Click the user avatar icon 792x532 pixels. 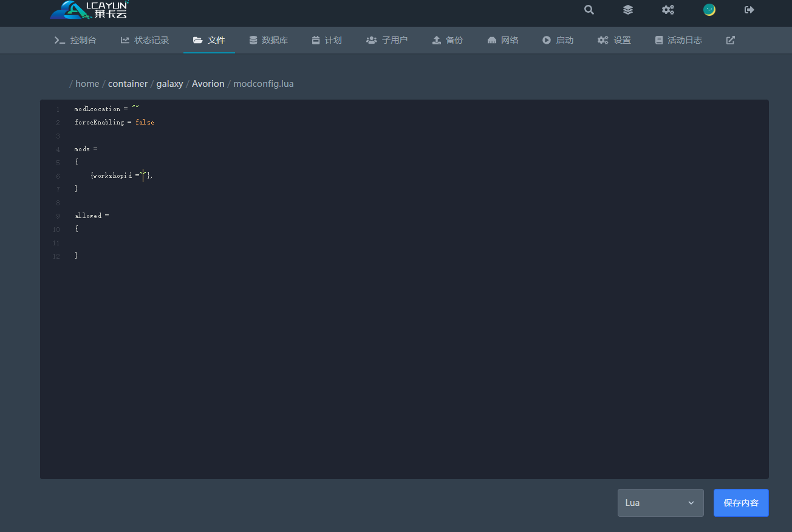709,10
